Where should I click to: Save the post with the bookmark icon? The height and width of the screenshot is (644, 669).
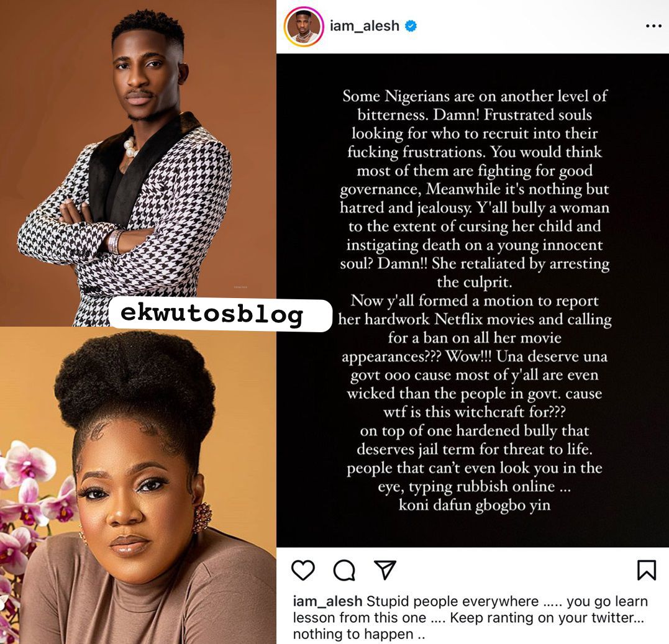point(647,570)
